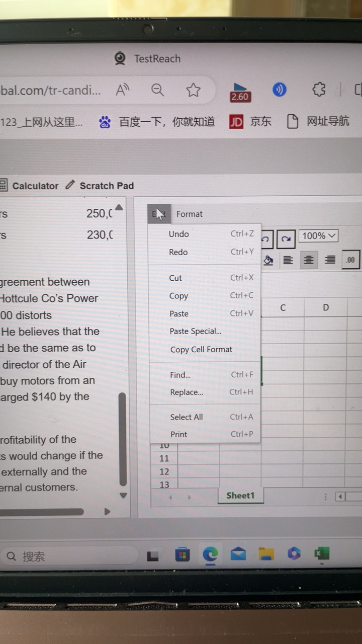Click the Read Aloud icon
The height and width of the screenshot is (644, 362).
coord(122,90)
